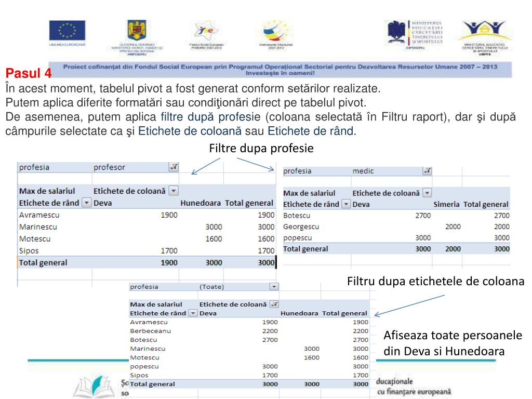
Task: Click the 'profesor' filter value cell
Action: click(x=109, y=167)
